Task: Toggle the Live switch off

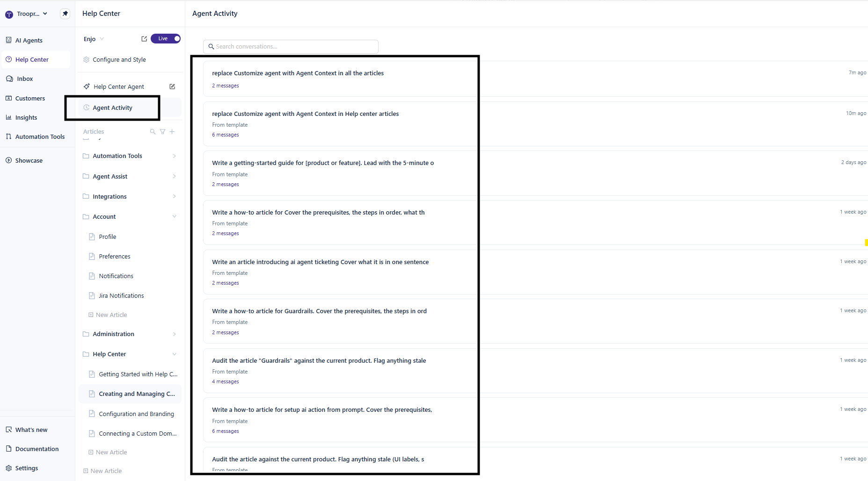Action: coord(166,39)
